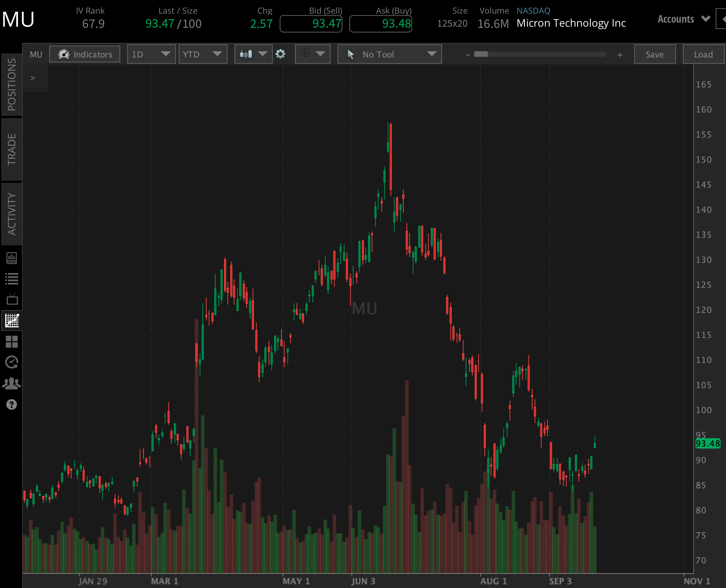The image size is (726, 588).
Task: Select the active chart icon in sidebar
Action: [x=12, y=321]
